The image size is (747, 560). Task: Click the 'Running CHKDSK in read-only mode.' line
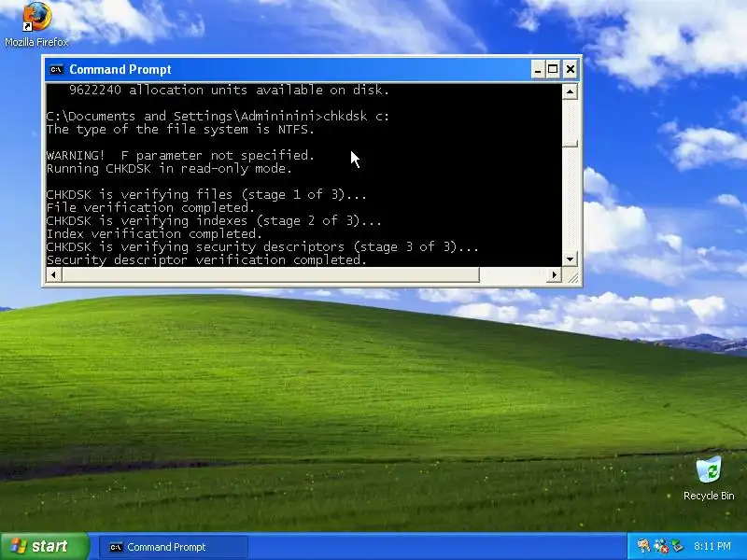(x=169, y=168)
